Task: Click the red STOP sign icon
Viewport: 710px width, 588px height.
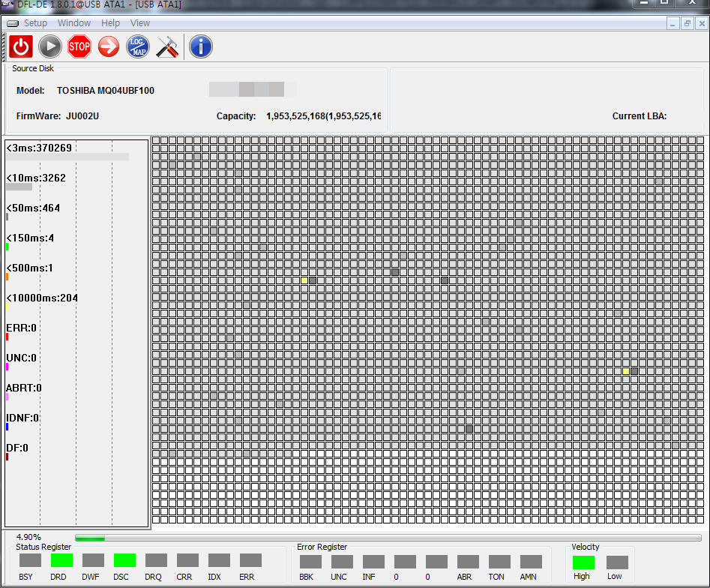Action: [79, 46]
